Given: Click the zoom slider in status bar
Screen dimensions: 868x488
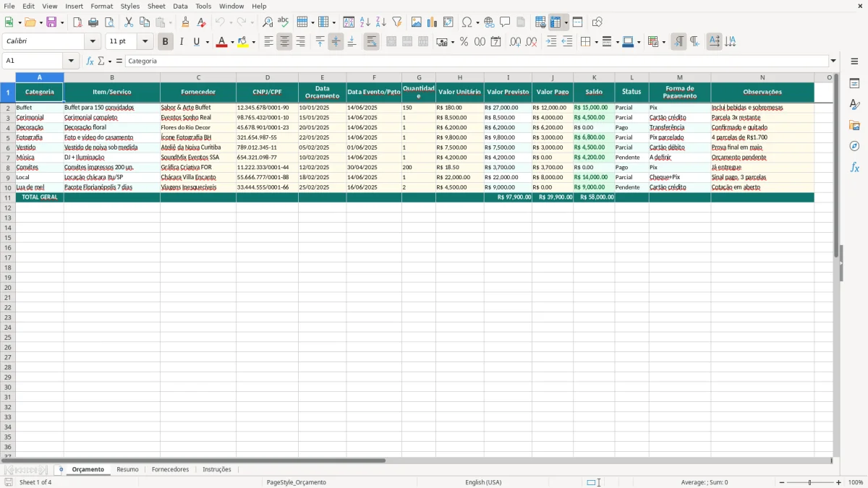Looking at the screenshot, I should click(x=809, y=482).
